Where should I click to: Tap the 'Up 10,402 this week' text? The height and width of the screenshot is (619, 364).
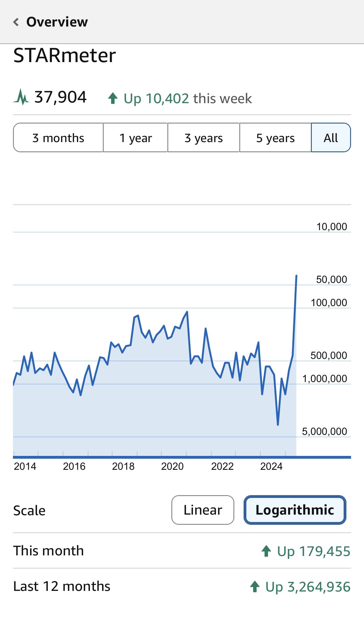point(188,99)
